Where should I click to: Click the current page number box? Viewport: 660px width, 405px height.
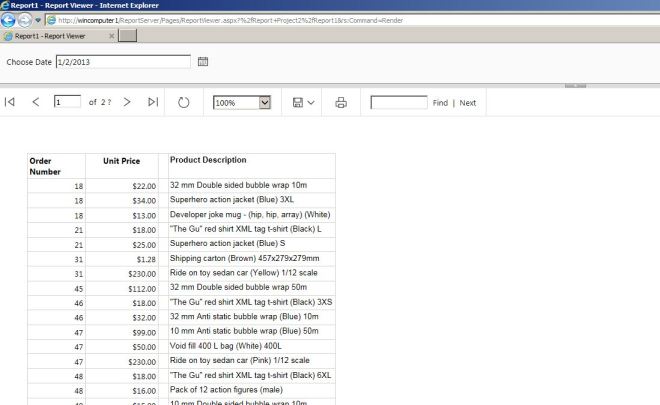click(x=67, y=102)
